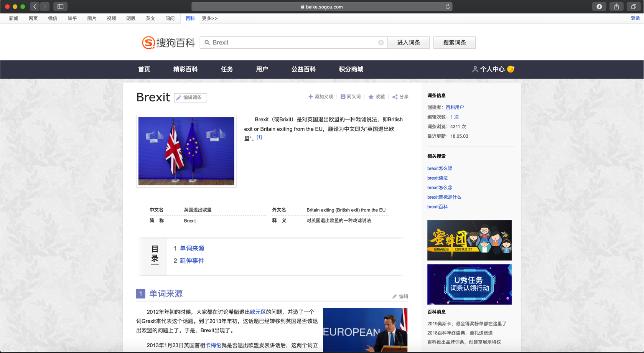
Task: Click the Brexit flags thumbnail image
Action: click(x=186, y=151)
